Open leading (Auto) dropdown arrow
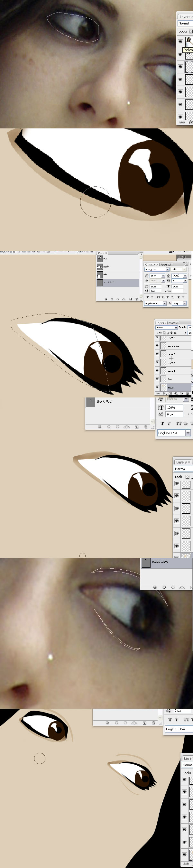The width and height of the screenshot is (193, 868). (x=185, y=276)
